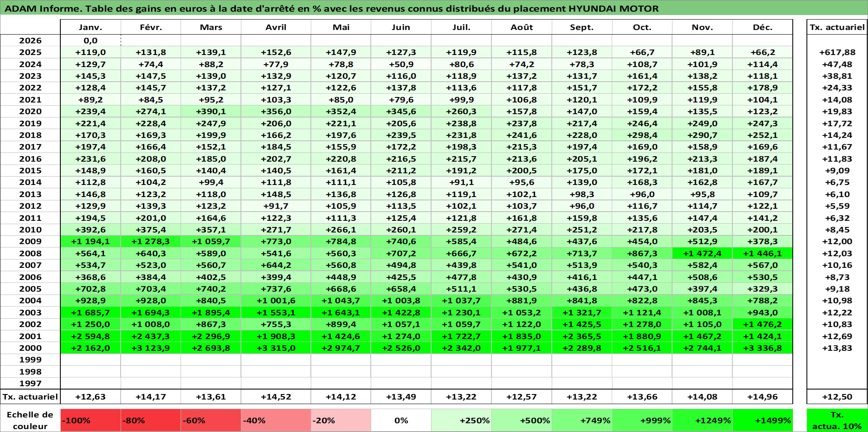The image size is (868, 432).
Task: Click the +617,88 actuarial rate value
Action: [x=837, y=52]
